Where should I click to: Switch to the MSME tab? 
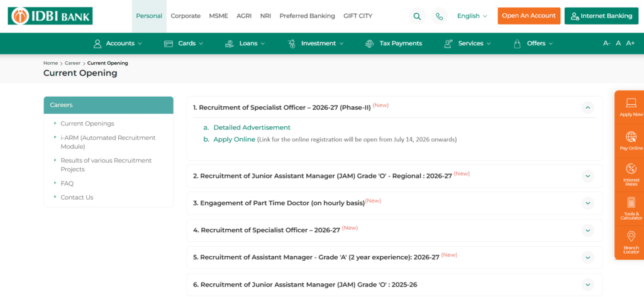pos(218,16)
